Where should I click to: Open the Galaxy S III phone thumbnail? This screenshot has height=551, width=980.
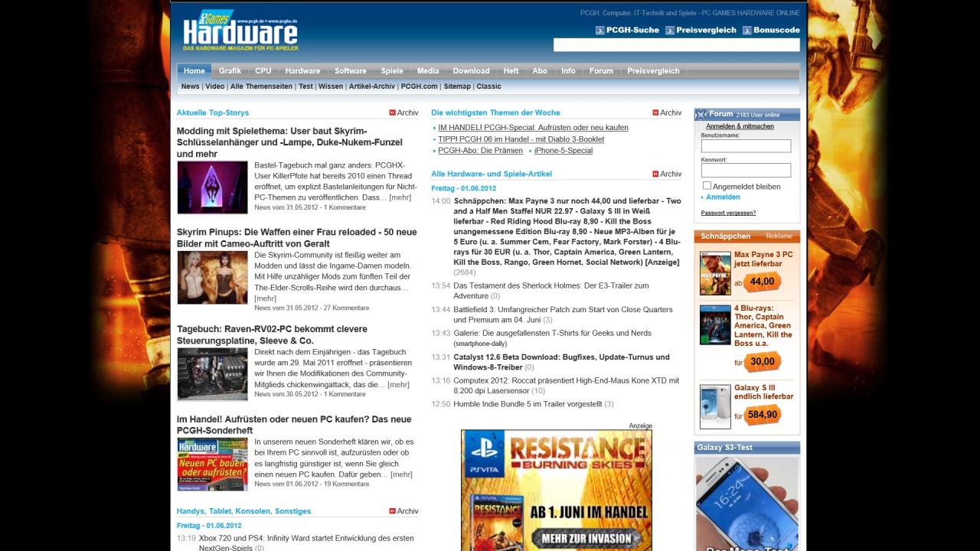click(715, 406)
